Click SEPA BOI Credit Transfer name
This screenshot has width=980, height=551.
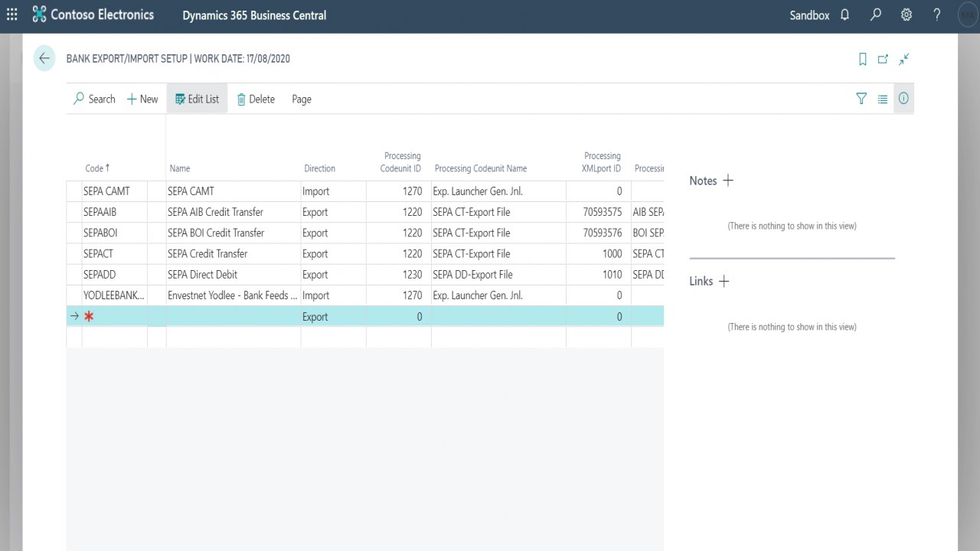tap(216, 233)
